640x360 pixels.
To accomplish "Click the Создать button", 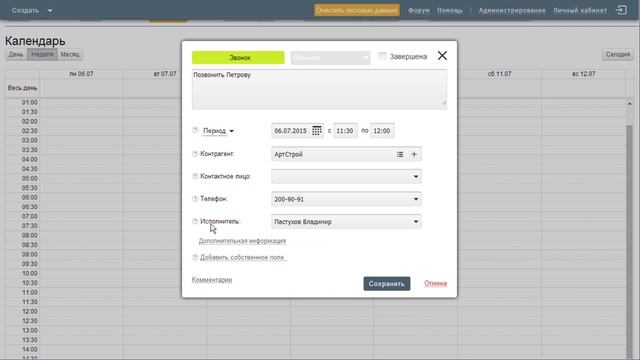I will [x=25, y=11].
